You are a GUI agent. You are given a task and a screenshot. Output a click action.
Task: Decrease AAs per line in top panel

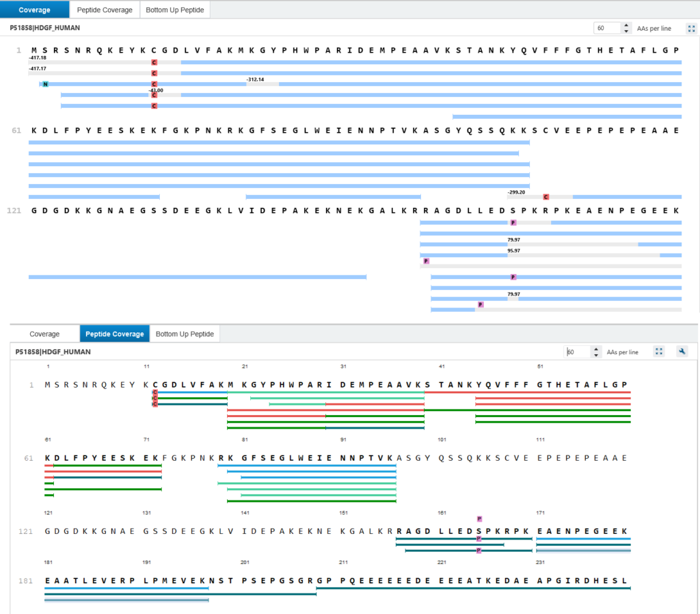[x=626, y=31]
